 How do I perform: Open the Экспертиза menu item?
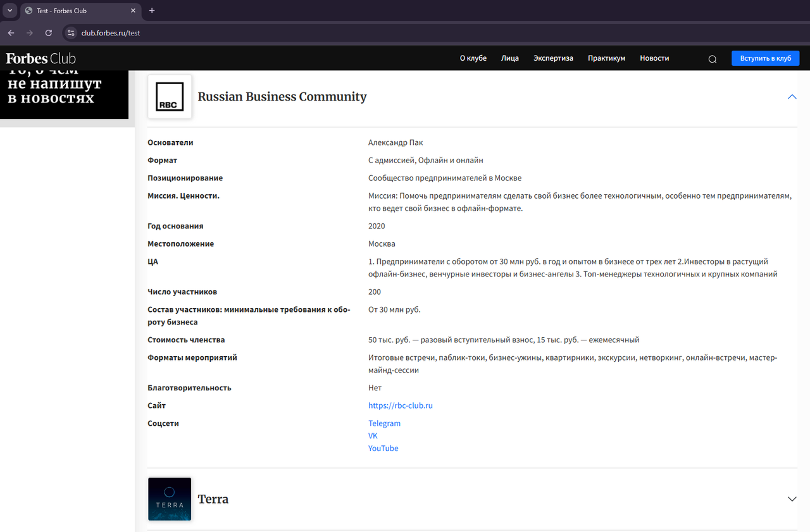pyautogui.click(x=553, y=58)
